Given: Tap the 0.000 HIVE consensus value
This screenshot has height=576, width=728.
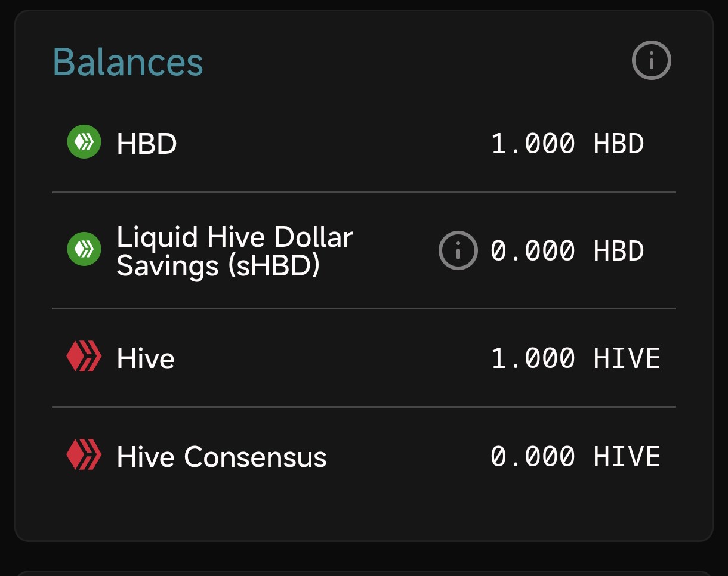Looking at the screenshot, I should (x=576, y=457).
